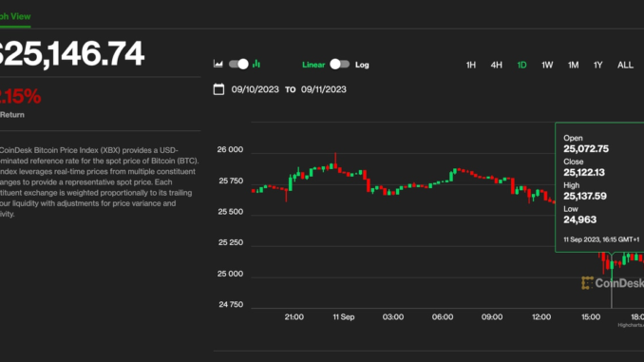Edit the end date 09/11/2023

324,89
